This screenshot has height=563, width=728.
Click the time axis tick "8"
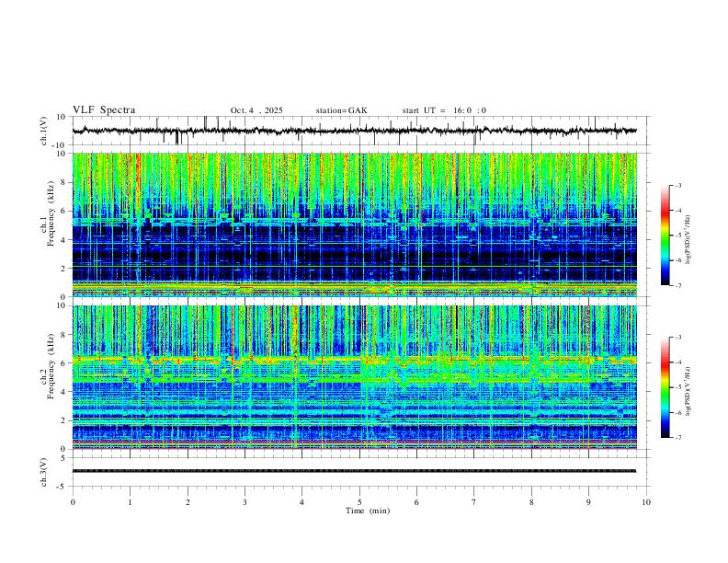pos(531,502)
